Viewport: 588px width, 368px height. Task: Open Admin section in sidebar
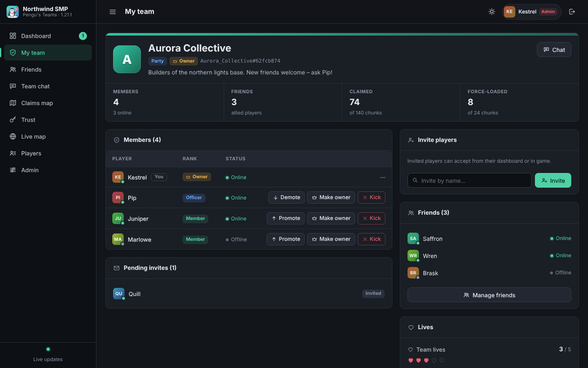pyautogui.click(x=48, y=170)
